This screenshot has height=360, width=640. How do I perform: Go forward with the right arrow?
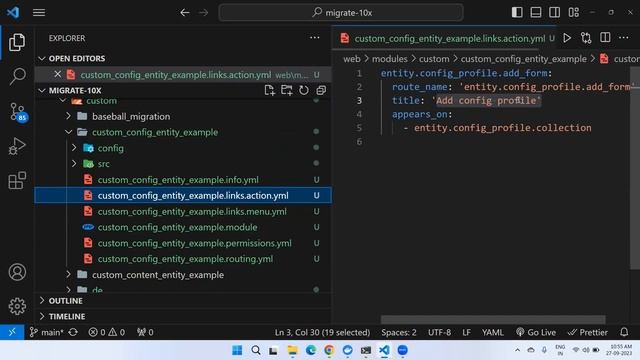click(203, 13)
